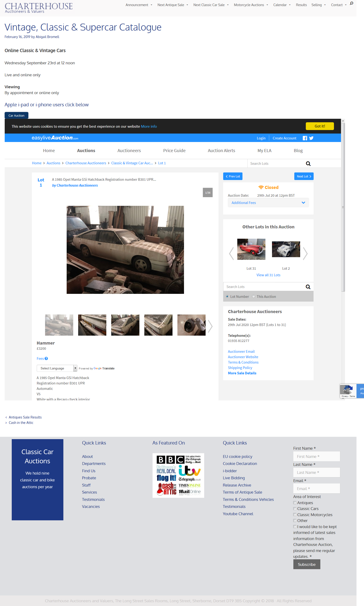This screenshot has width=364, height=606.
Task: Click the Subscribe button
Action: point(307,564)
